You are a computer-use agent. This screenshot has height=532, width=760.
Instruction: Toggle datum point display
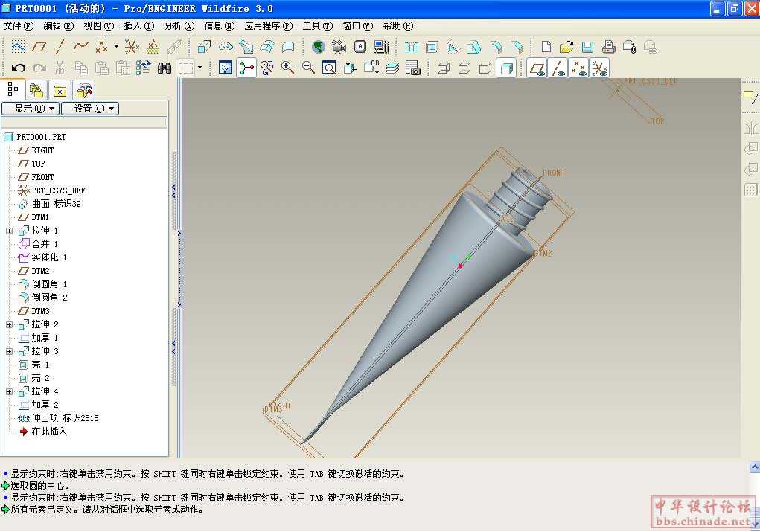578,68
